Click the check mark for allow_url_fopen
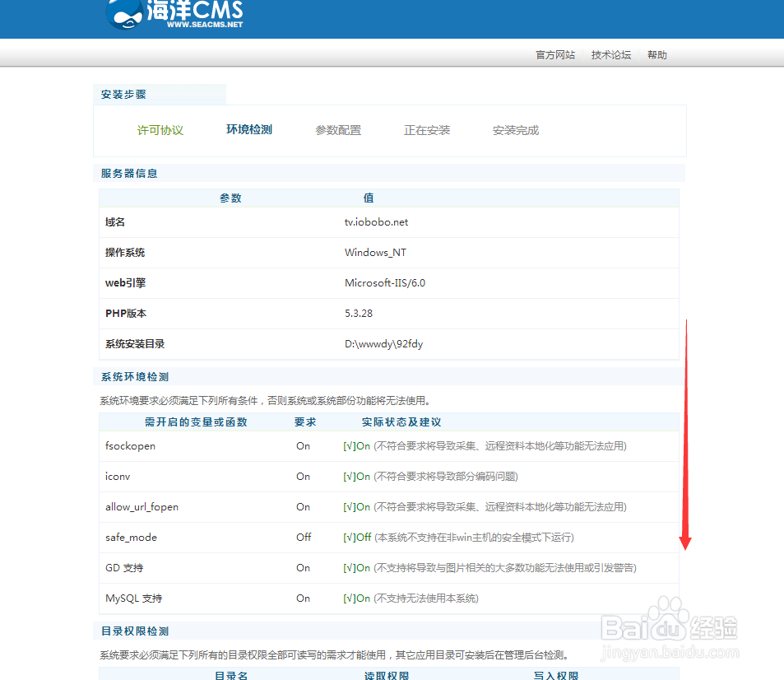The image size is (784, 680). click(349, 506)
